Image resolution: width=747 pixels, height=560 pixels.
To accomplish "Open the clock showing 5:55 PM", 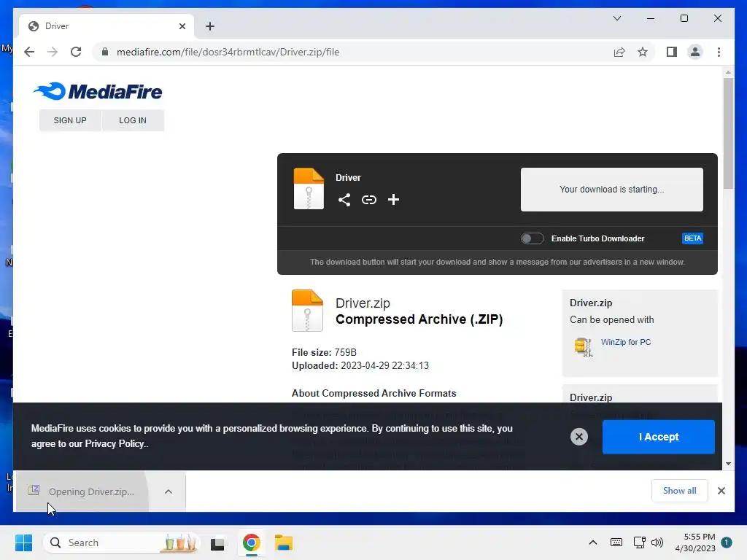I will 694,542.
